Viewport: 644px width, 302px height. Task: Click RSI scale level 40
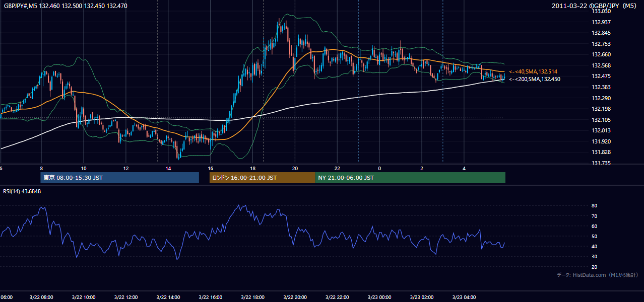[x=594, y=247]
